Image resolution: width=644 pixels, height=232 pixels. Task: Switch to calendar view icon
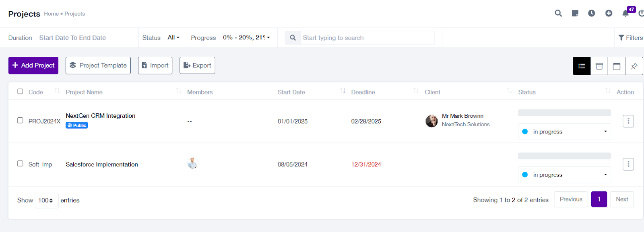click(617, 66)
